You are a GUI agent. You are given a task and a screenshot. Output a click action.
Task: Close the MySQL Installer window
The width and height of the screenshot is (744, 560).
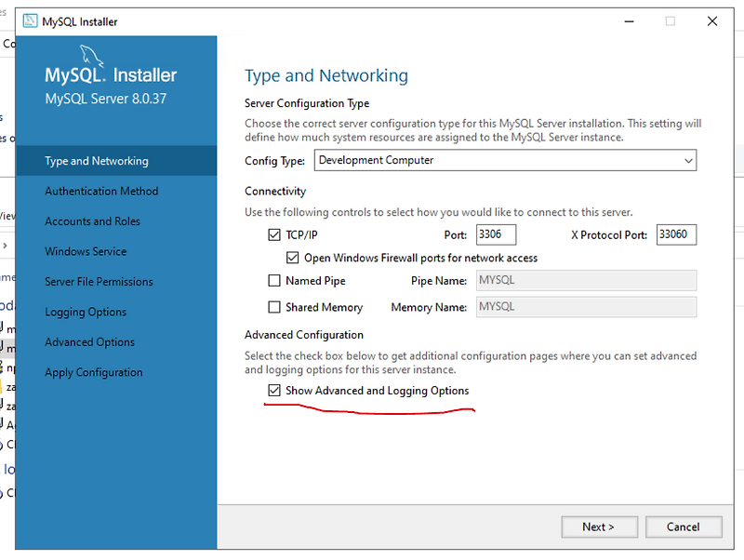pyautogui.click(x=712, y=21)
